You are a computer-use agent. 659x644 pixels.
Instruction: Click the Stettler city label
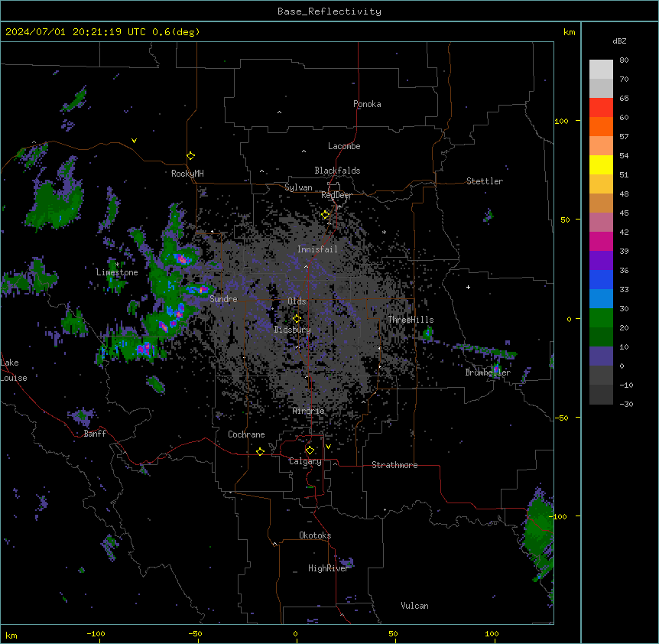[x=485, y=181]
